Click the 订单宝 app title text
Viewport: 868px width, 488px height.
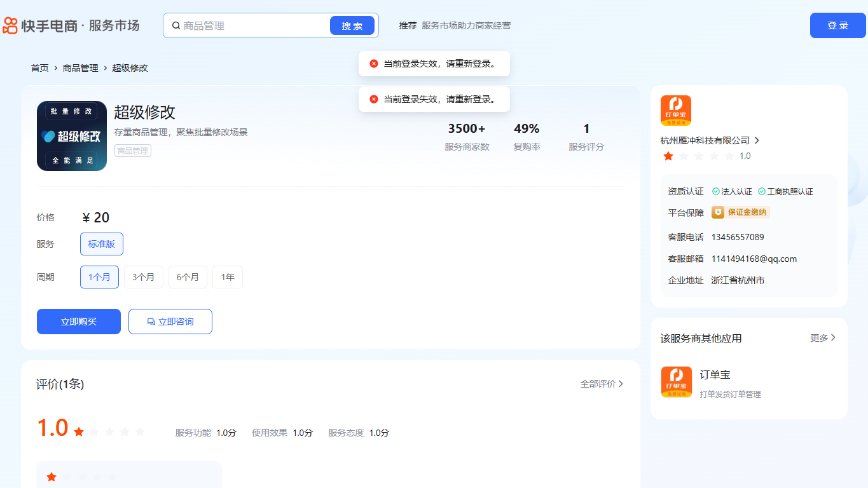point(715,375)
